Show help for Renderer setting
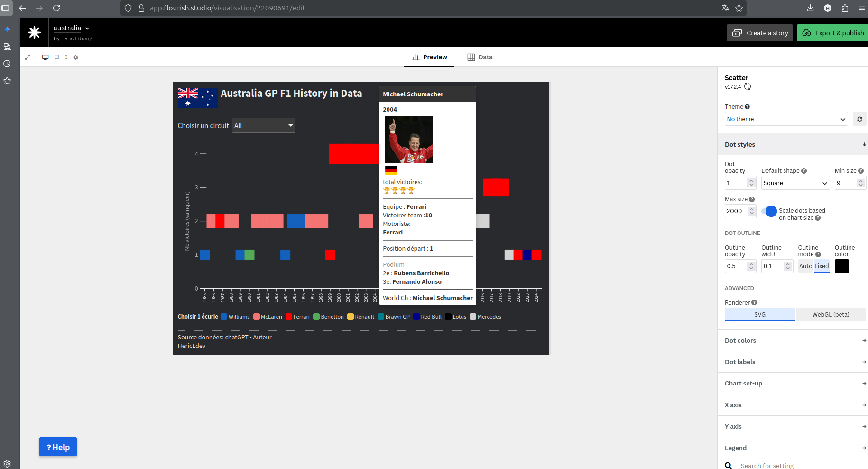868x469 pixels. click(754, 302)
